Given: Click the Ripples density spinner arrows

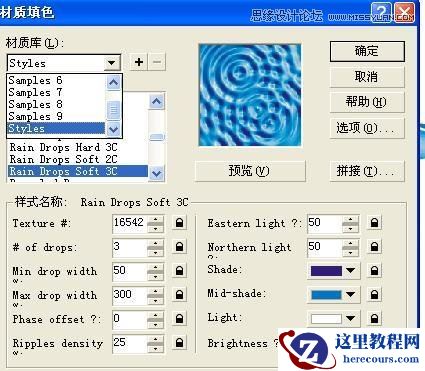Looking at the screenshot, I should pos(155,344).
